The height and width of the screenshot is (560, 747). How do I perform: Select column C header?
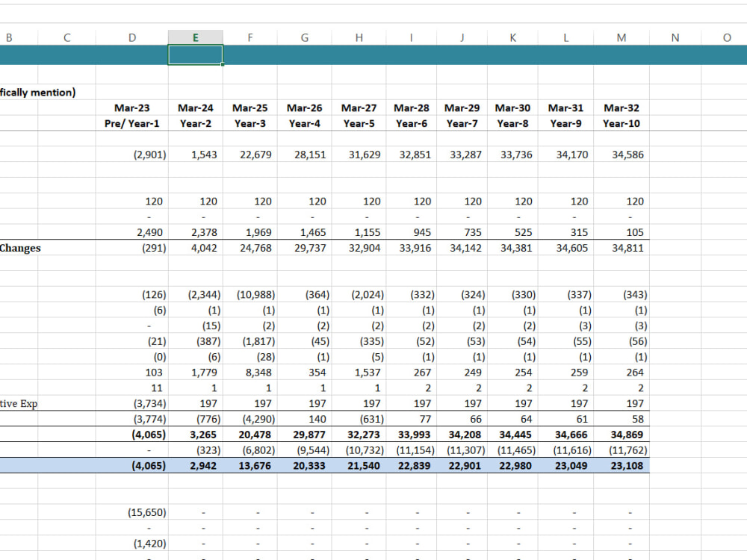(66, 37)
